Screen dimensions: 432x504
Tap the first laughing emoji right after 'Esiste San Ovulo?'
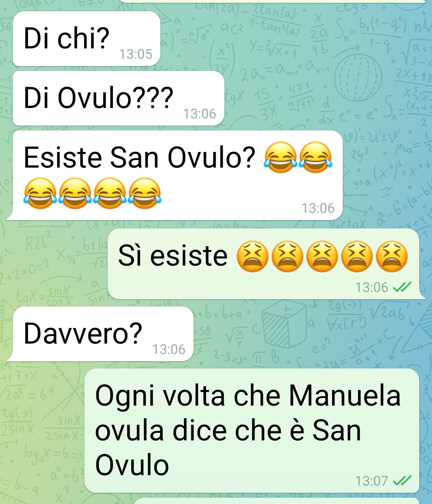pos(280,157)
